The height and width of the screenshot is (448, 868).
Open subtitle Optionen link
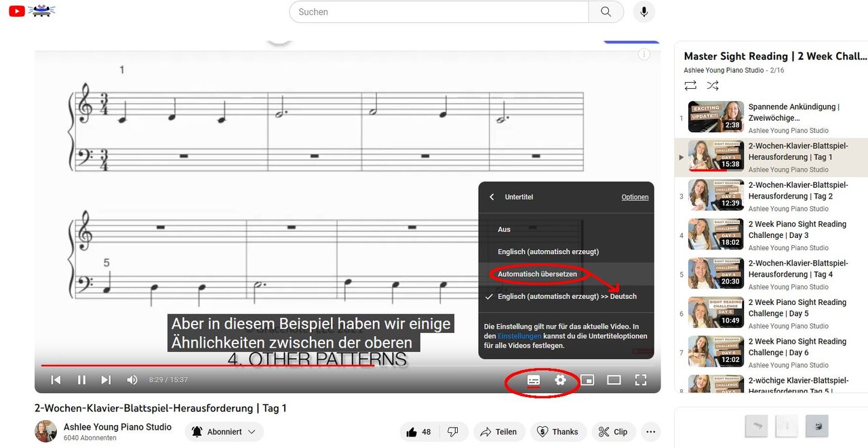click(x=635, y=197)
